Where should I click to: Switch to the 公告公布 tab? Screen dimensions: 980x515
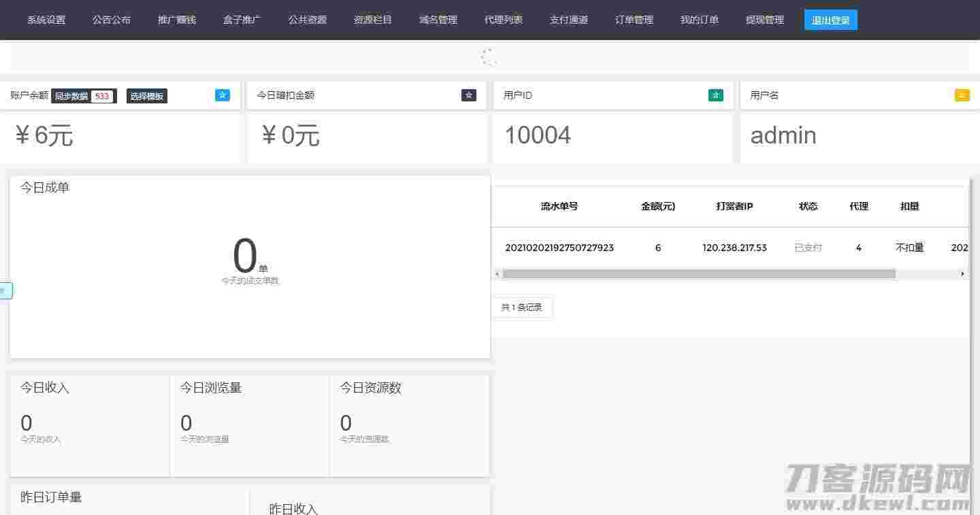[x=111, y=19]
